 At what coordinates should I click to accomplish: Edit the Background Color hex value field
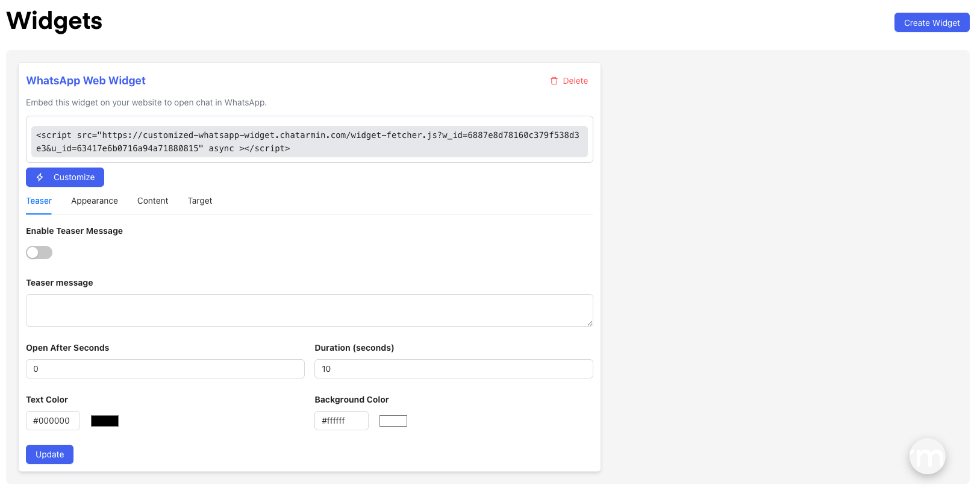(342, 421)
